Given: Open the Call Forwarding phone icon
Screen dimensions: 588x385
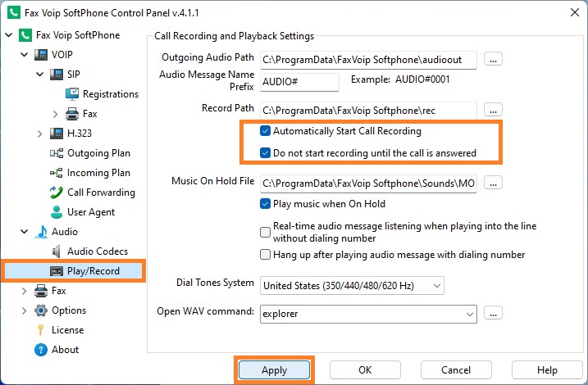Looking at the screenshot, I should coord(57,192).
